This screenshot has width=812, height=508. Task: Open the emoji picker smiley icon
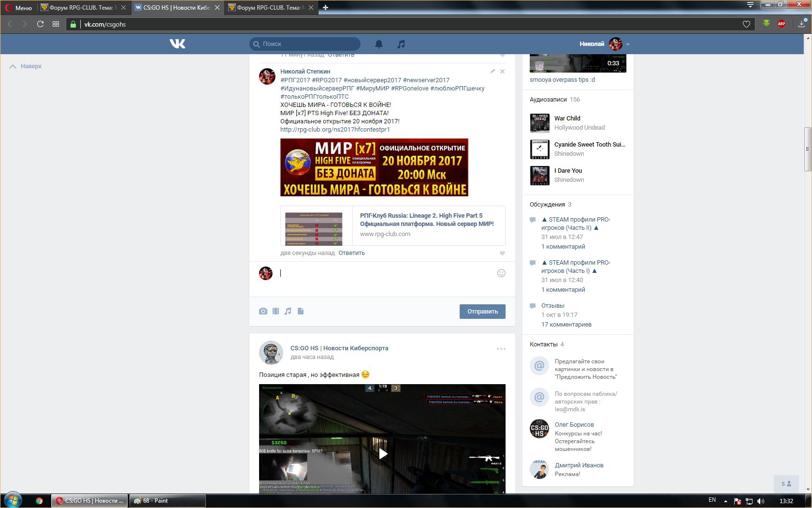click(501, 273)
